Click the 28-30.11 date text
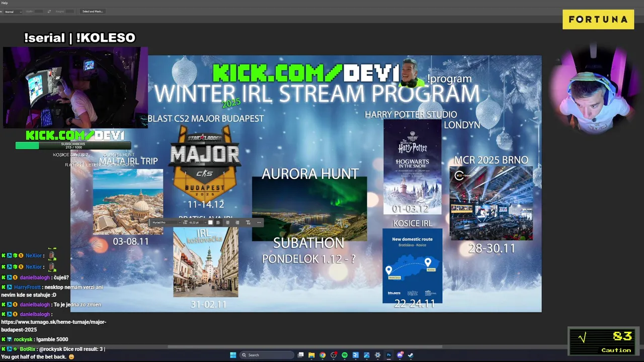 (x=492, y=248)
